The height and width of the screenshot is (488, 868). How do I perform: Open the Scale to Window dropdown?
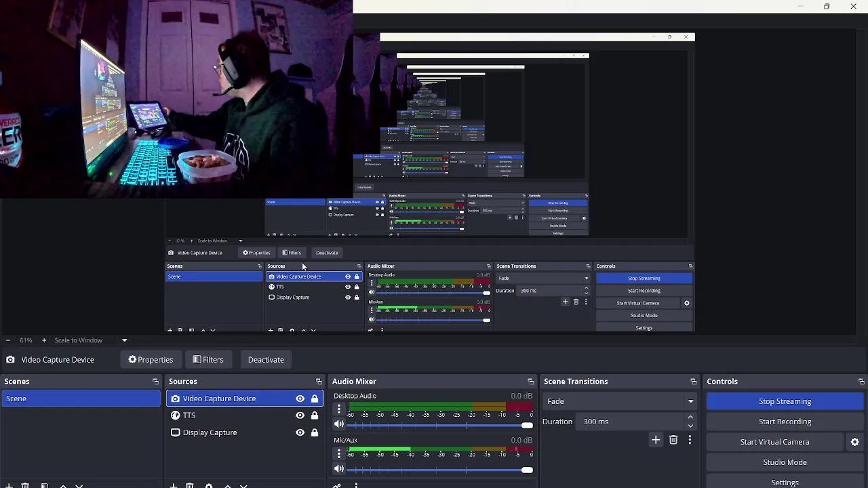91,340
